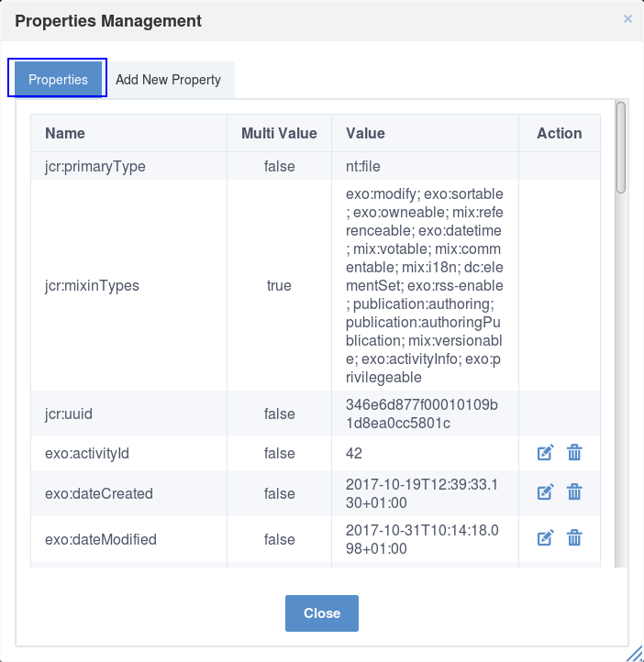Edit the exo:activityId property
The width and height of the screenshot is (644, 662).
click(545, 453)
